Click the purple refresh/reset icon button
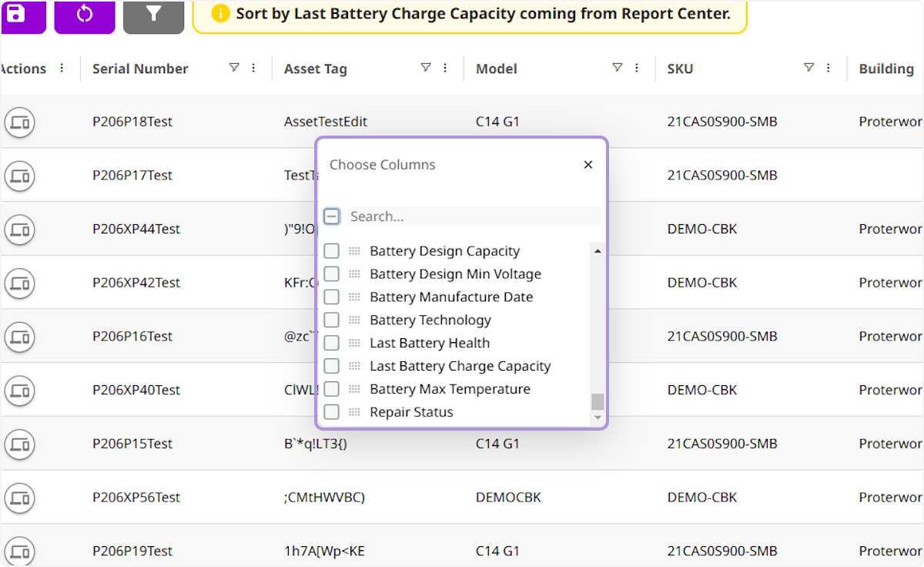924x567 pixels. click(x=85, y=15)
